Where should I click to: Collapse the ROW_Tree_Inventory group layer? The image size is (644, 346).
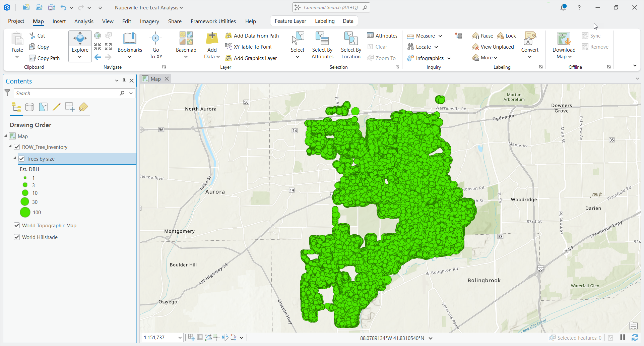[10, 147]
